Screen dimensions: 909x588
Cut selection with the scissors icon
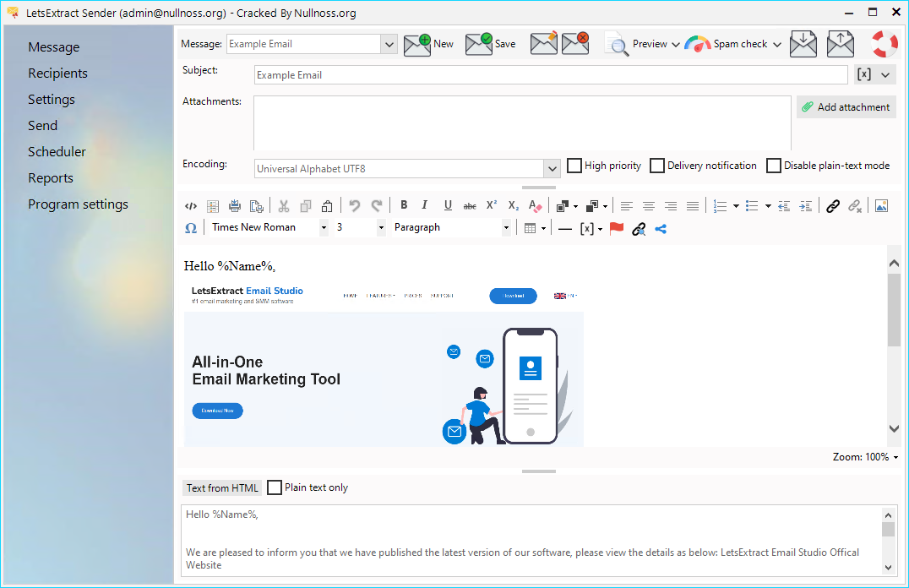point(284,206)
